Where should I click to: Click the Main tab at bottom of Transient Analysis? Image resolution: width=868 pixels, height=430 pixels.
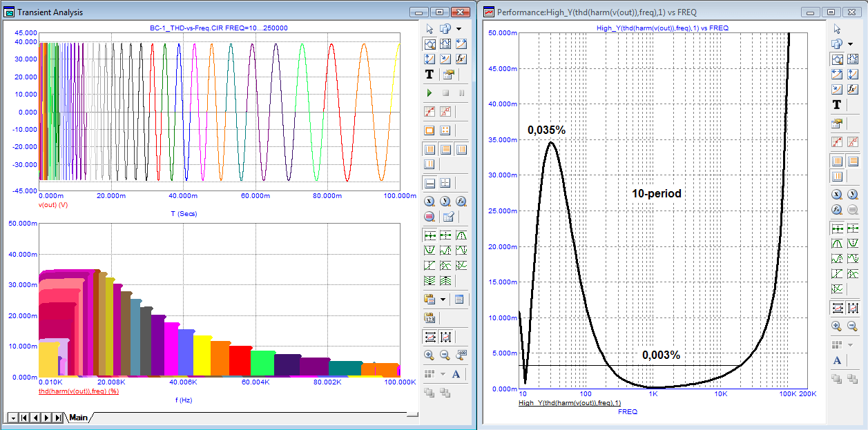pyautogui.click(x=78, y=418)
